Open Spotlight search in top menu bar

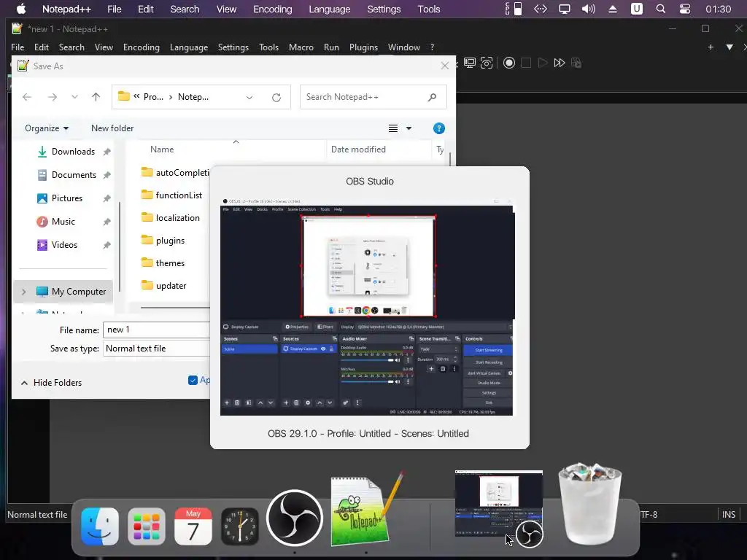[x=660, y=9]
